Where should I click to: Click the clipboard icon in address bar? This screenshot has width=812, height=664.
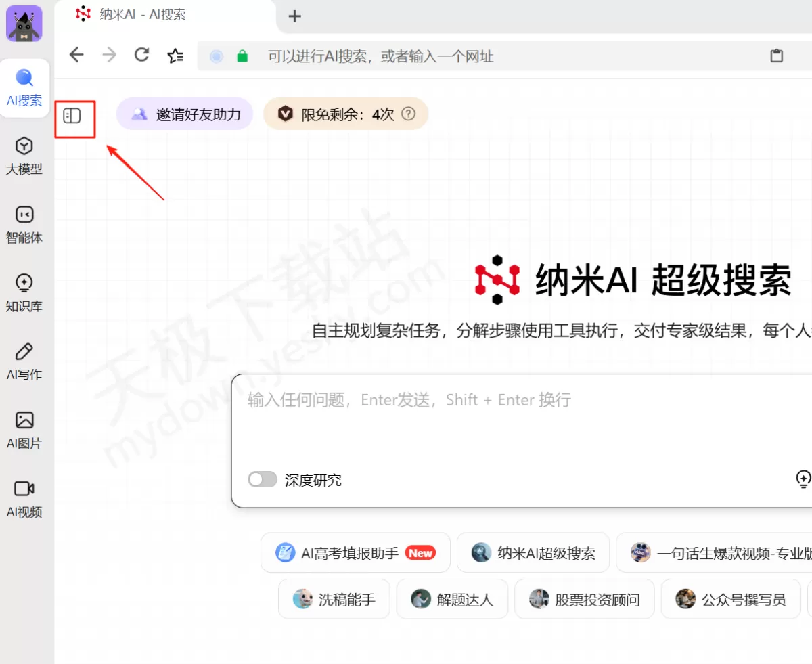pos(777,56)
